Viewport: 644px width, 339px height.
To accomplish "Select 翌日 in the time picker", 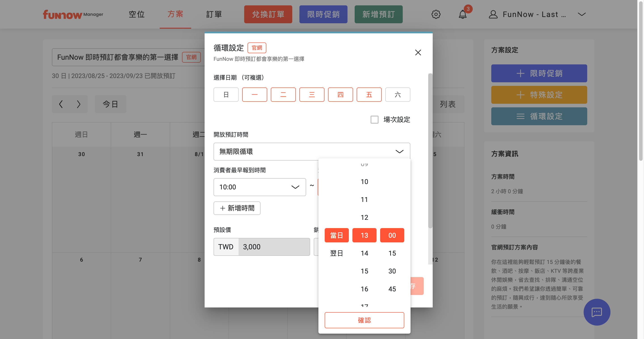I will coord(337,253).
